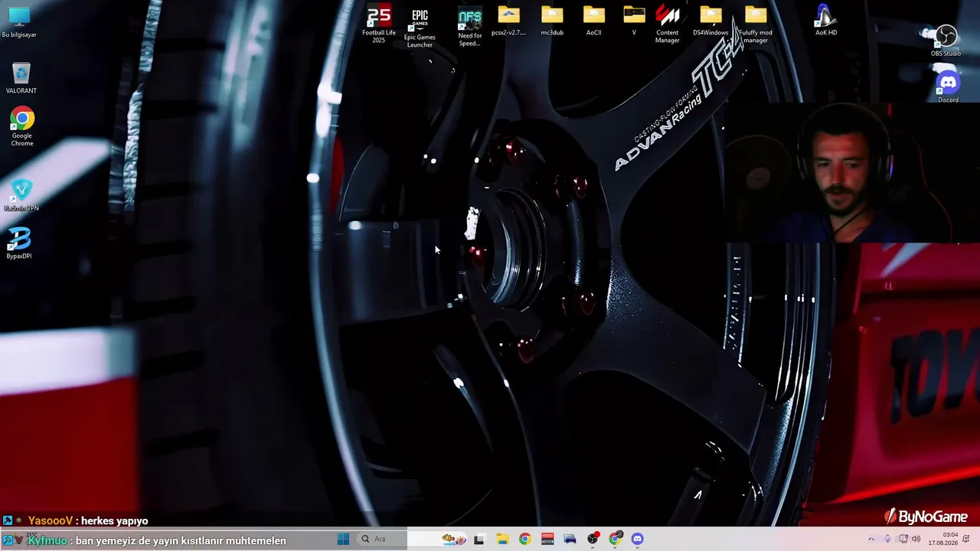Screen dimensions: 980x551
Task: Select the VALORANT desktop icon
Action: pyautogui.click(x=21, y=78)
